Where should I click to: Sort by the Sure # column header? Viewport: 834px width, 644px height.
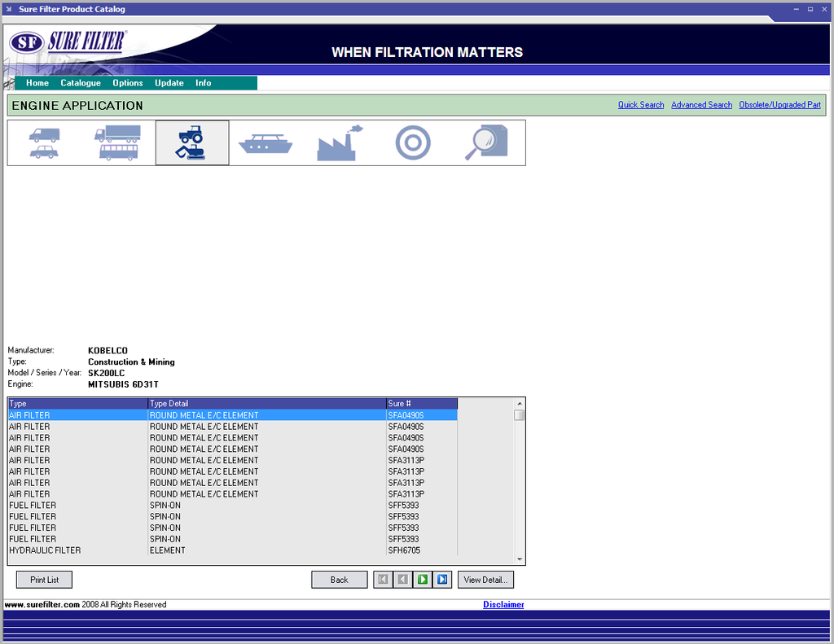tap(422, 404)
